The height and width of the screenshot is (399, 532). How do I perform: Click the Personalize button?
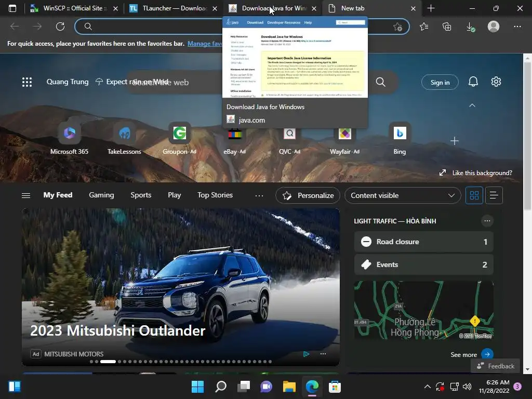point(308,195)
